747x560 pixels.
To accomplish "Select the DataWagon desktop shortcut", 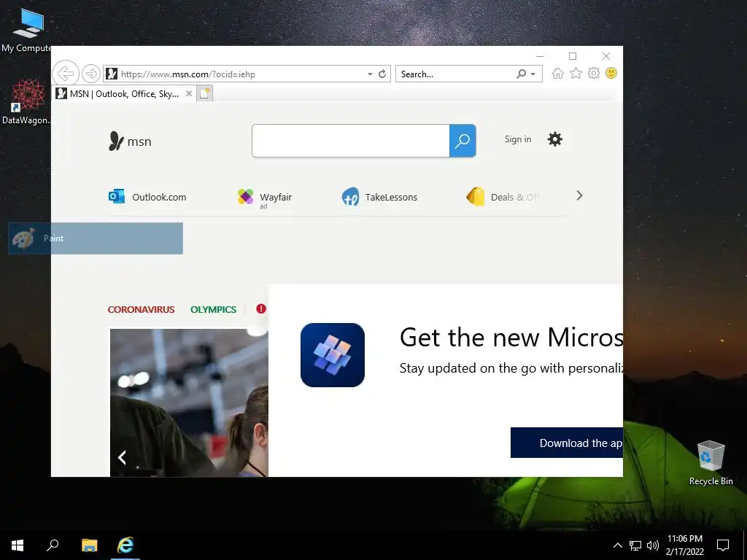I will tap(26, 101).
